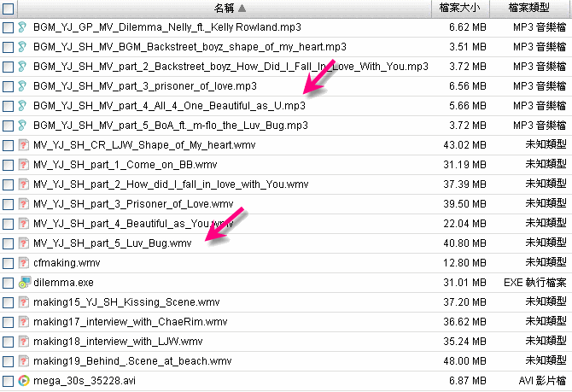This screenshot has height=392, width=572.
Task: Click the 48.00 MB size value
Action: coord(464,361)
